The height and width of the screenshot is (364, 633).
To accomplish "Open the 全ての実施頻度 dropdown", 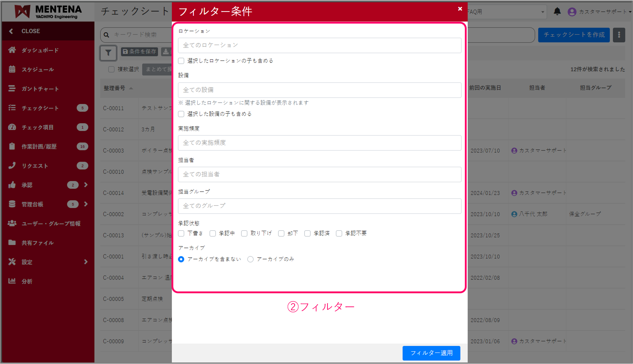I will 319,143.
